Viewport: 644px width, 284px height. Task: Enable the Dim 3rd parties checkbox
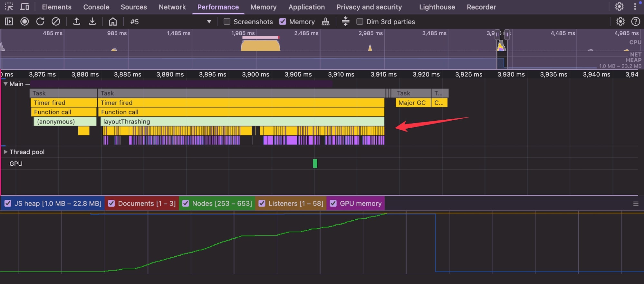tap(360, 22)
